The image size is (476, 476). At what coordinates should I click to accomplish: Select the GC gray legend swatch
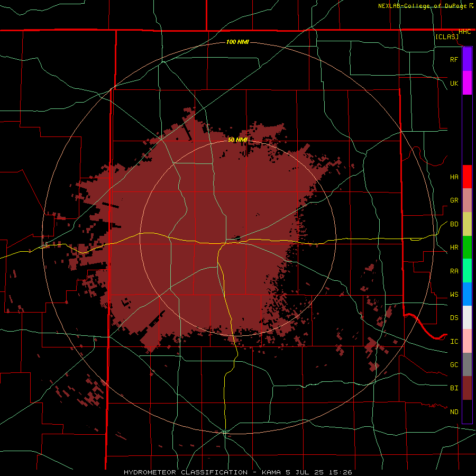[467, 364]
